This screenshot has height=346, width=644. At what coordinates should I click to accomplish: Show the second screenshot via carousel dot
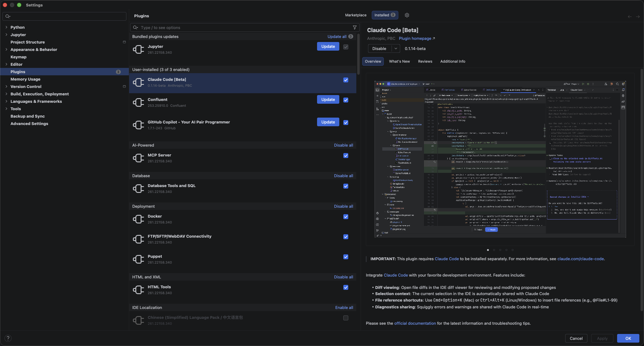(x=494, y=250)
